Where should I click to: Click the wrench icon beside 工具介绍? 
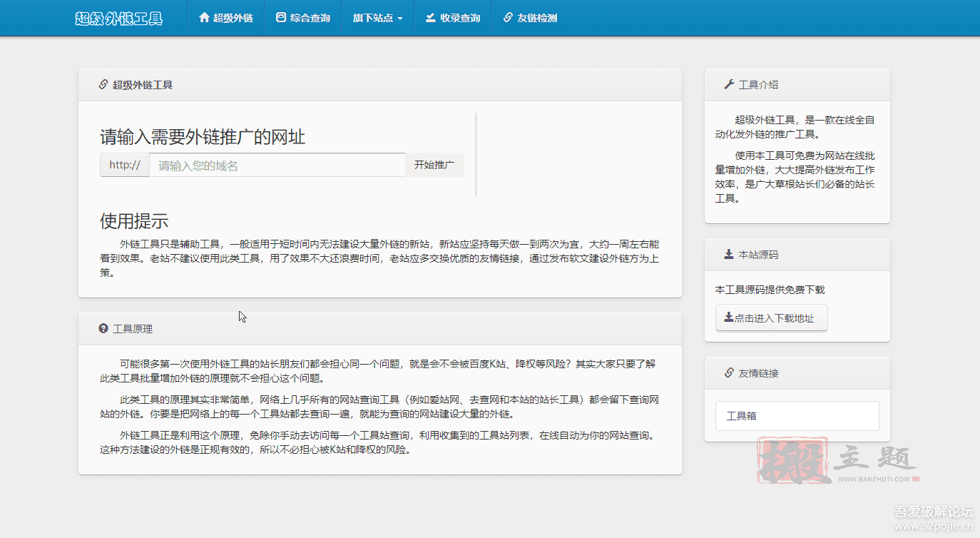click(x=729, y=85)
